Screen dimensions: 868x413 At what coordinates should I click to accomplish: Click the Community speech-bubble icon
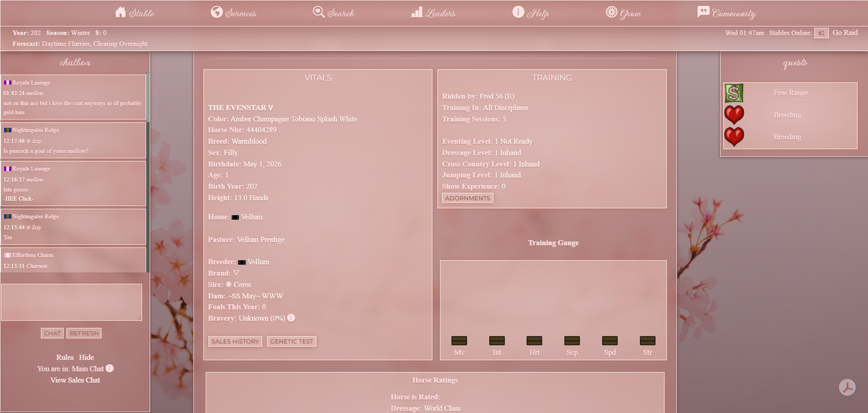(x=703, y=12)
